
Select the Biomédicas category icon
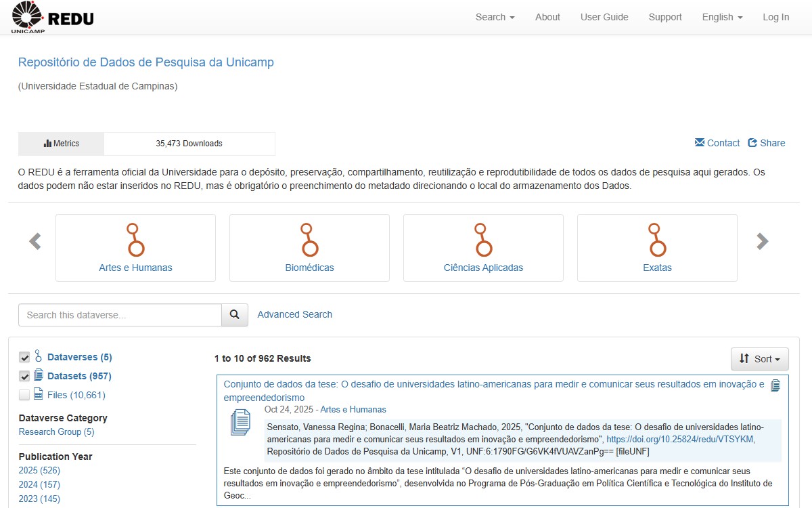[x=309, y=240]
